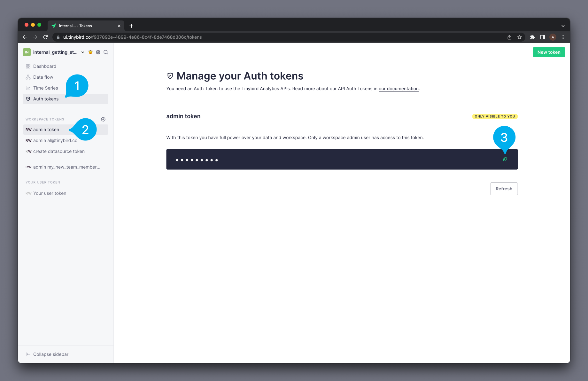Screen dimensions: 588x381
Task: Open workspace settings gear icon
Action: [98, 52]
